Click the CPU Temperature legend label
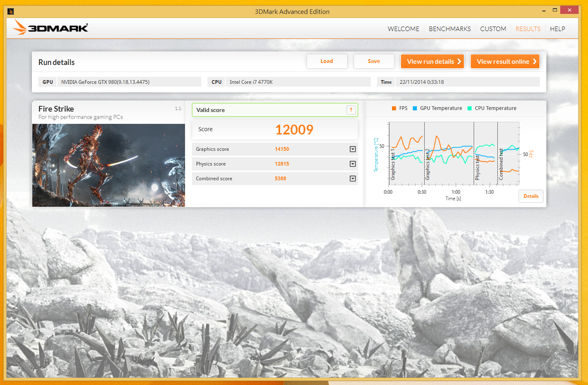This screenshot has height=385, width=588. (495, 108)
